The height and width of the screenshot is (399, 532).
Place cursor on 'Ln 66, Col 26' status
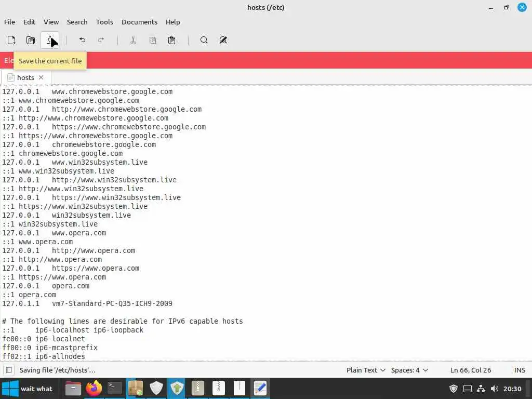coord(471,370)
